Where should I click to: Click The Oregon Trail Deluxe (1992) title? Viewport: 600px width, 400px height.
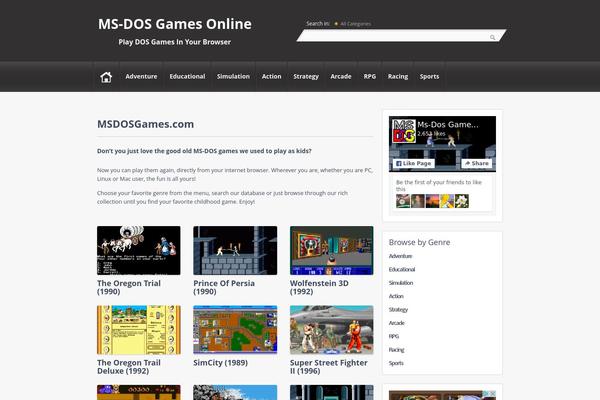coord(129,367)
